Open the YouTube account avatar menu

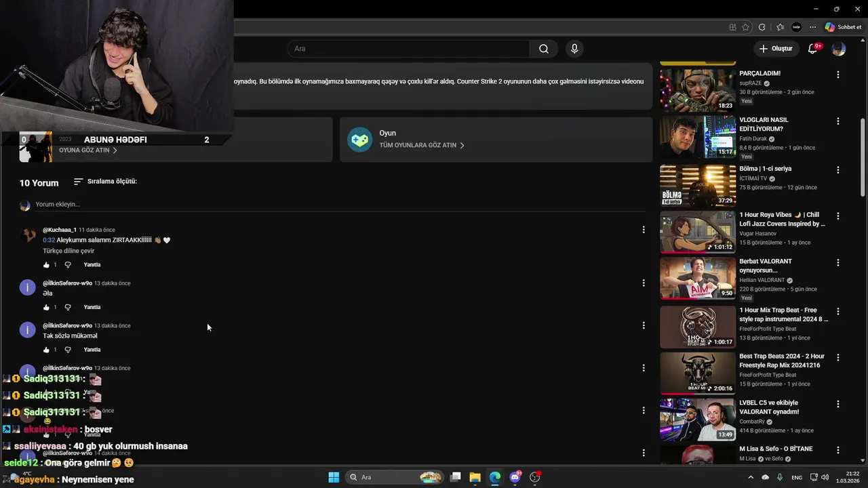click(839, 49)
